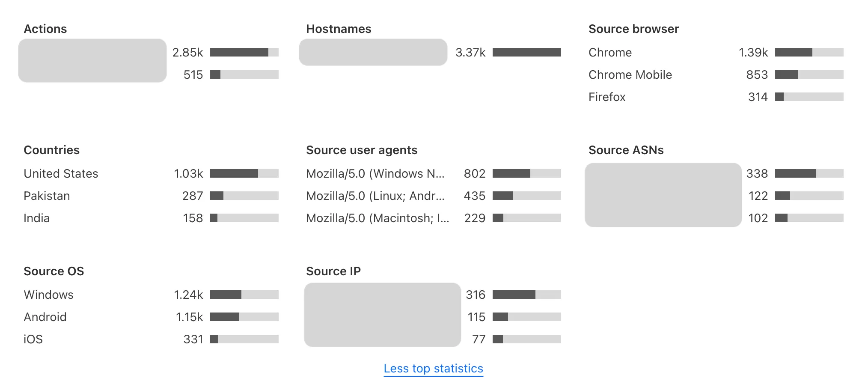Screen dimensions: 868x387
Task: Click the Hostnames section heading
Action: click(339, 29)
